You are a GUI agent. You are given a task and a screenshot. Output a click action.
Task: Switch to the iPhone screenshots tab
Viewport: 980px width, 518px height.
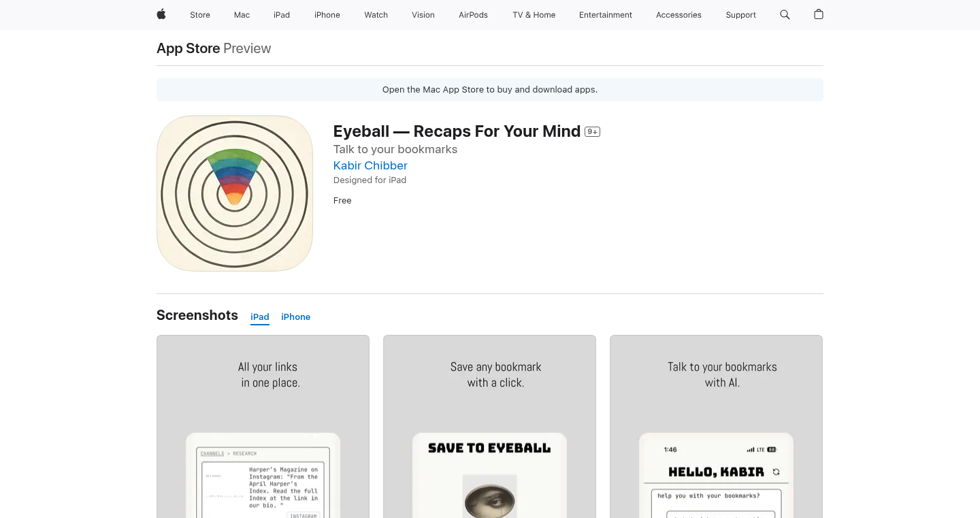(x=295, y=317)
